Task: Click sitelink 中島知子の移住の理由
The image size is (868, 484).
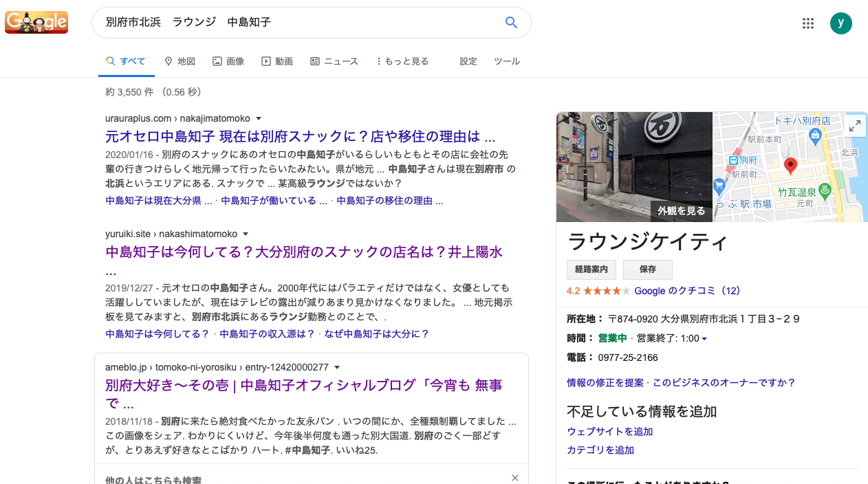Action: point(390,201)
